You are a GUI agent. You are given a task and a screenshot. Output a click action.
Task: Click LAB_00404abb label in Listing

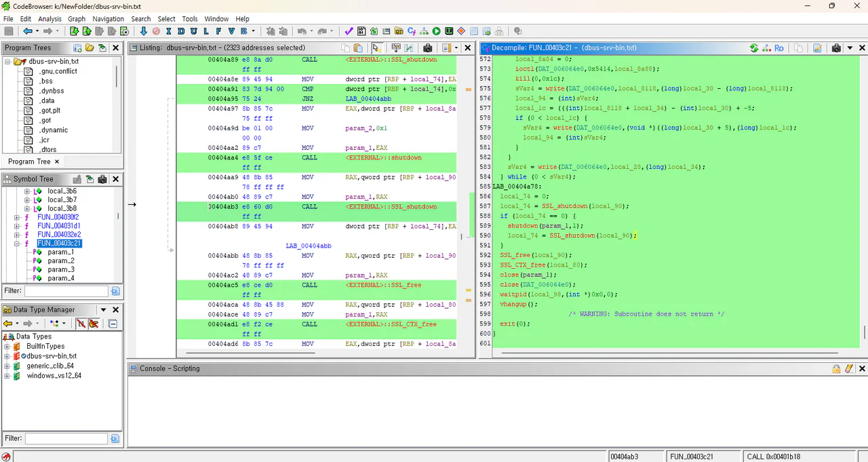coord(308,246)
